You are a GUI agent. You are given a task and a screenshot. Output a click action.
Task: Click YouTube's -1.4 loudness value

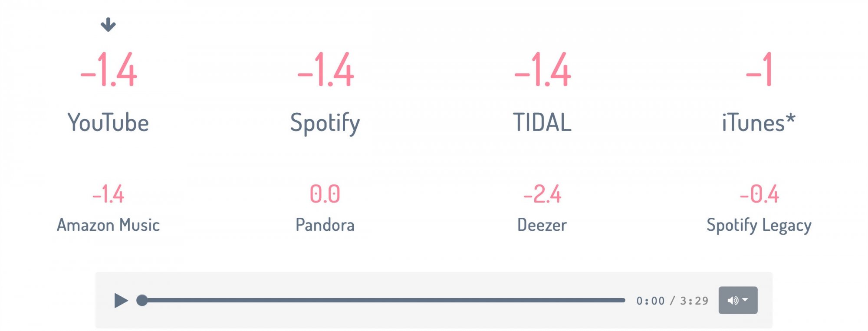[108, 70]
